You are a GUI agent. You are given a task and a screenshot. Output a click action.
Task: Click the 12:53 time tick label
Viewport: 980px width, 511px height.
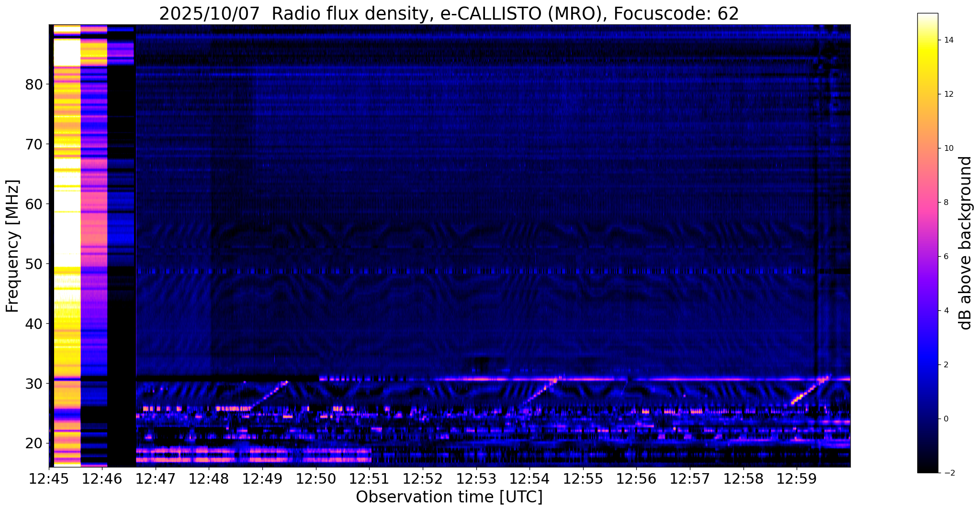click(476, 478)
